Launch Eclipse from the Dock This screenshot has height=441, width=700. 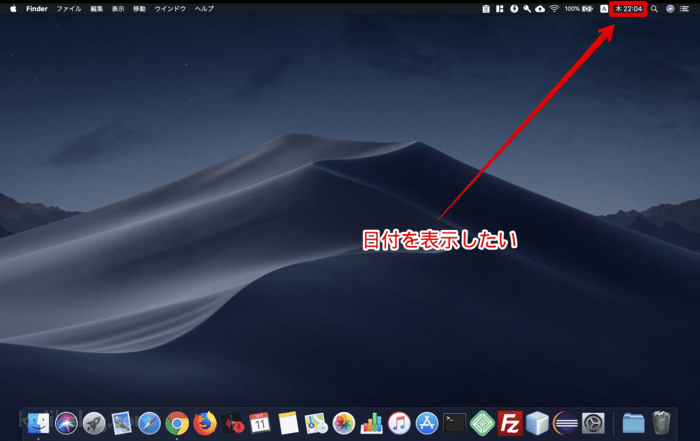(x=565, y=423)
